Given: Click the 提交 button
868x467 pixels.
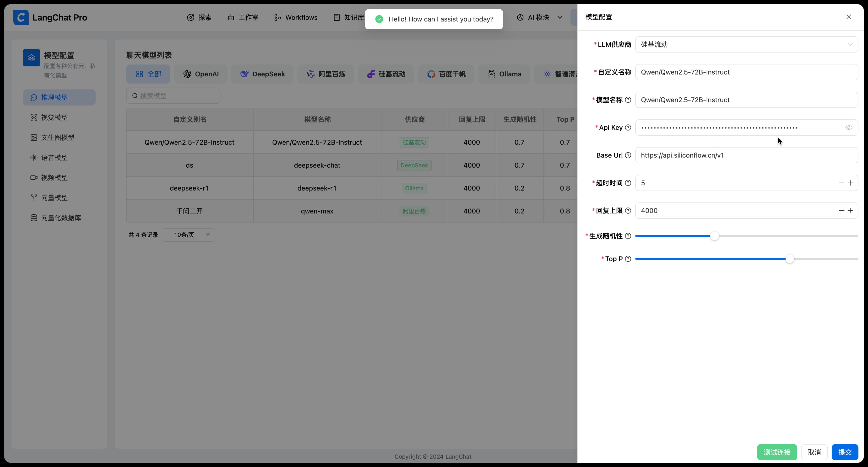Looking at the screenshot, I should pyautogui.click(x=845, y=452).
